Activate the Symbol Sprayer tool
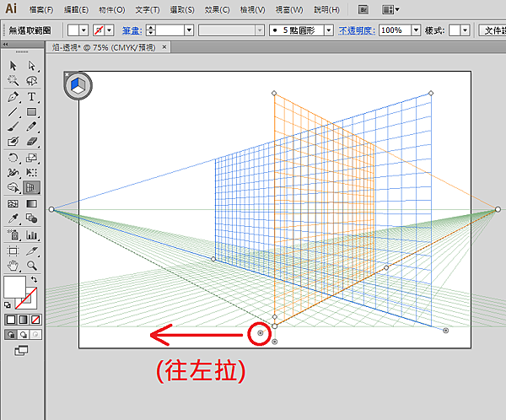This screenshot has height=420, width=506. coord(13,234)
